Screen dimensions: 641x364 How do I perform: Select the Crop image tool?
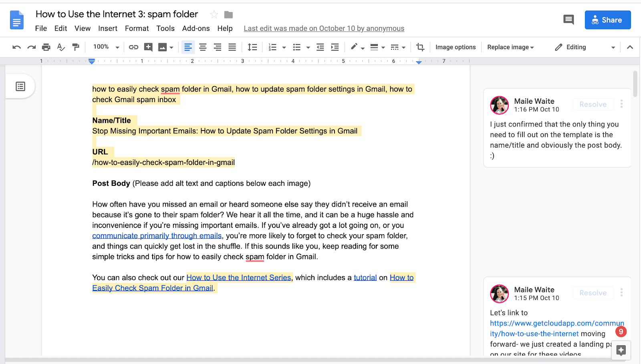tap(420, 47)
